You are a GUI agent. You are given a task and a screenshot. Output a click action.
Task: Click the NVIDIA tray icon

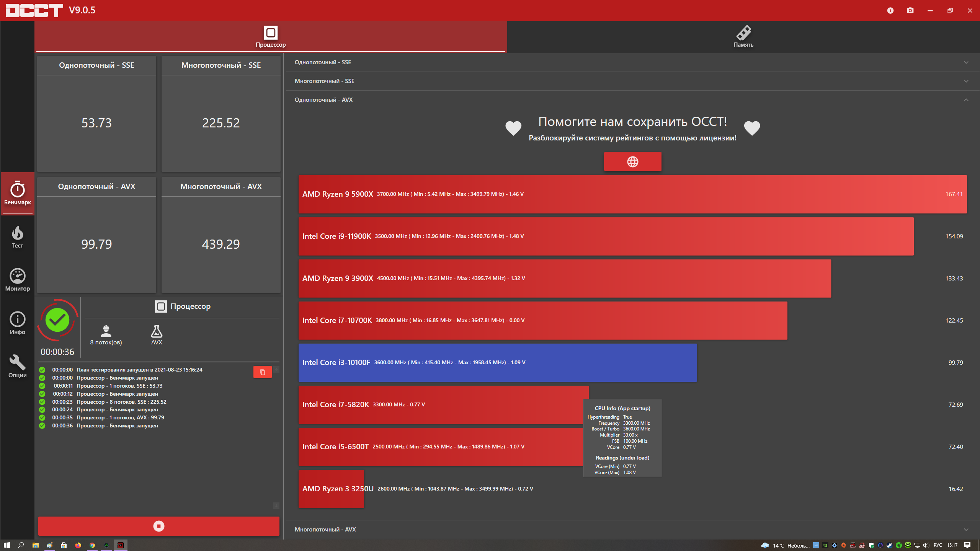pyautogui.click(x=825, y=546)
